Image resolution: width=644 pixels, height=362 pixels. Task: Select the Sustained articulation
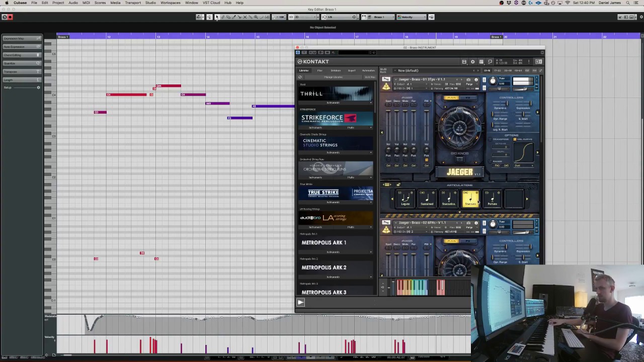(427, 199)
